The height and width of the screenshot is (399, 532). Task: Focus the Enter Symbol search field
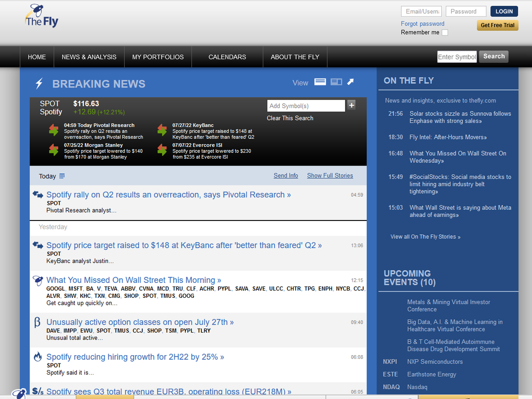click(457, 57)
